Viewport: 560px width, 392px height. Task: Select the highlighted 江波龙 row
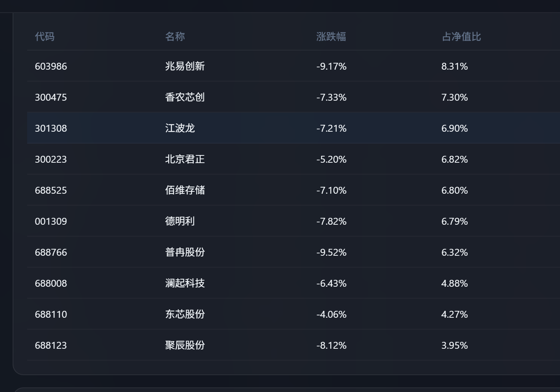(x=293, y=128)
